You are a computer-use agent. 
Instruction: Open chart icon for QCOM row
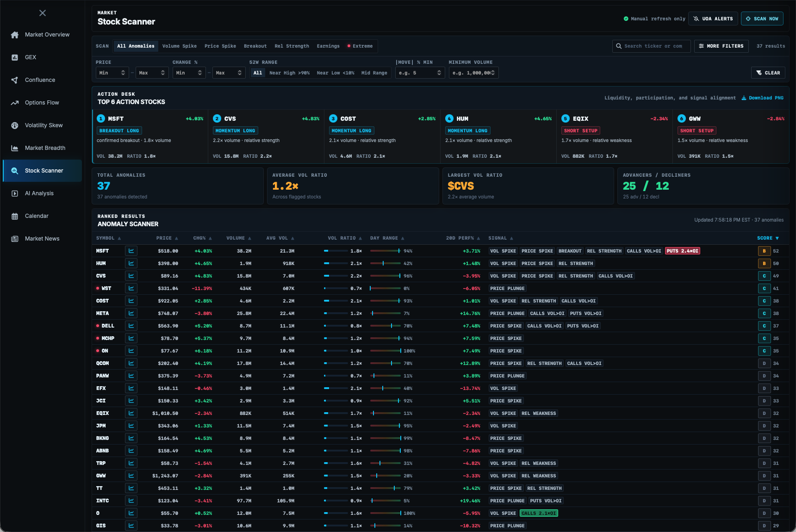click(x=131, y=363)
